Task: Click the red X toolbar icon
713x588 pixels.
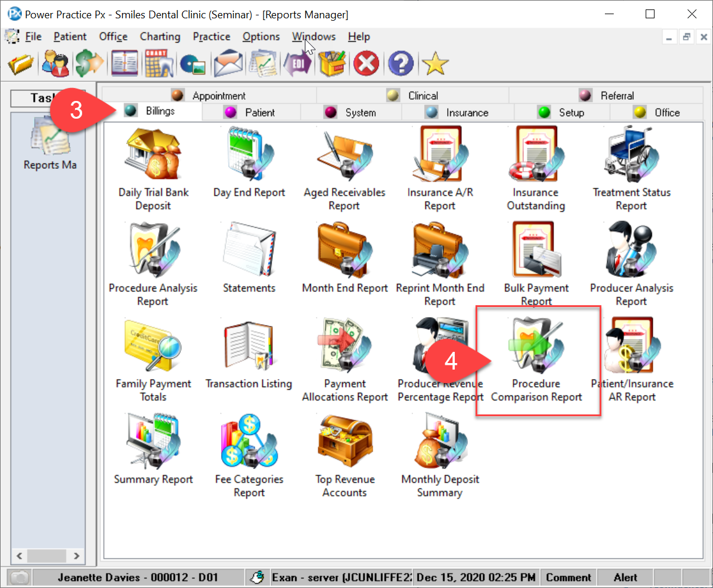Action: [x=366, y=63]
